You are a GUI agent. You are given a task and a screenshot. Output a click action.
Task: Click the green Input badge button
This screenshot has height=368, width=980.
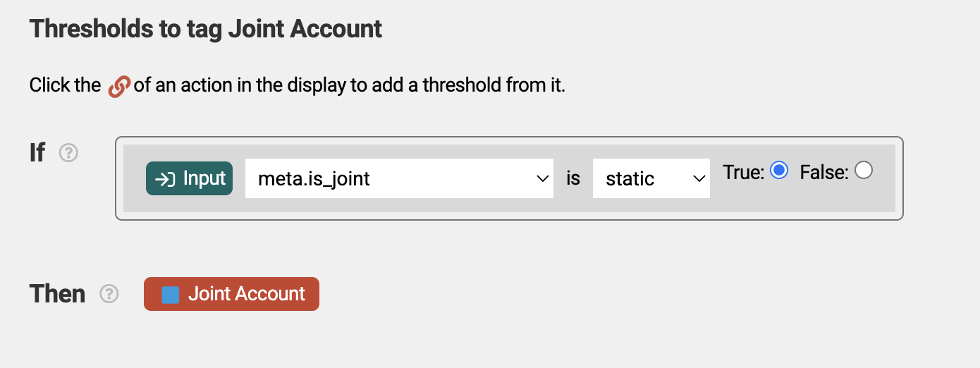(189, 178)
